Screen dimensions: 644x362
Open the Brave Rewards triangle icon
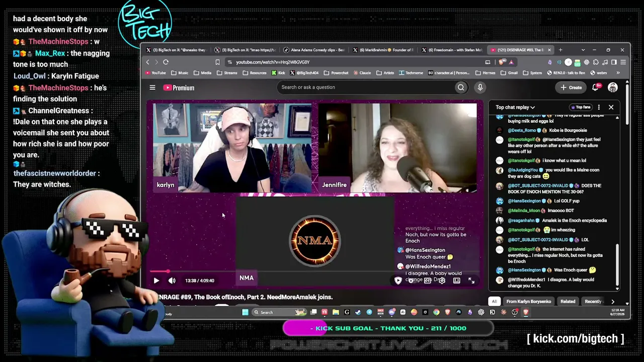point(511,62)
